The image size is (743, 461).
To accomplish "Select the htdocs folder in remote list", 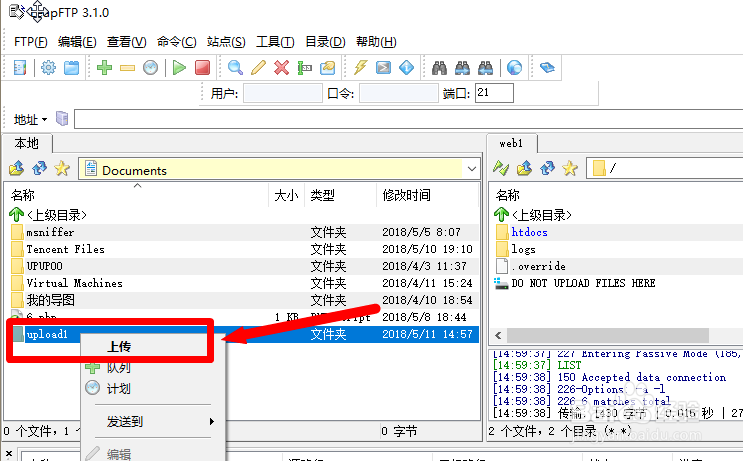I will click(x=529, y=232).
